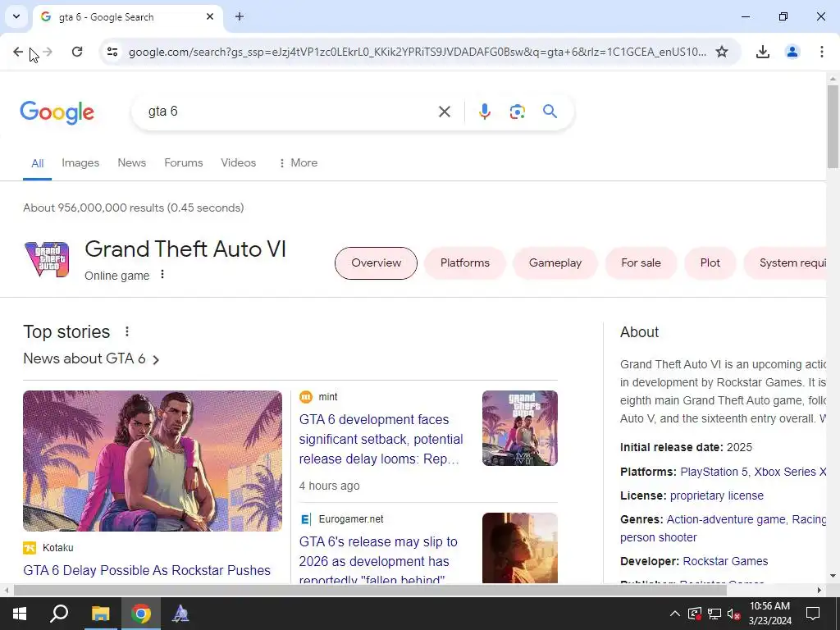Select the Gameplay chip
This screenshot has height=630, width=840.
555,263
